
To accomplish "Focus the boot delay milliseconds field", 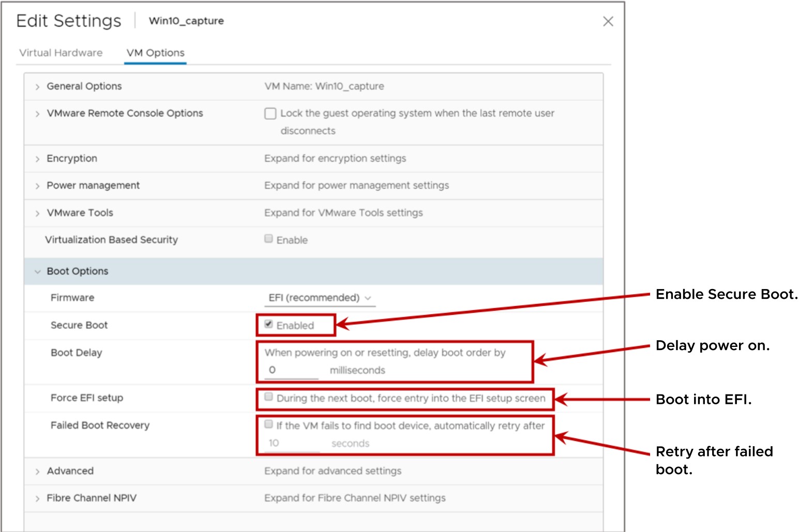I will (291, 370).
